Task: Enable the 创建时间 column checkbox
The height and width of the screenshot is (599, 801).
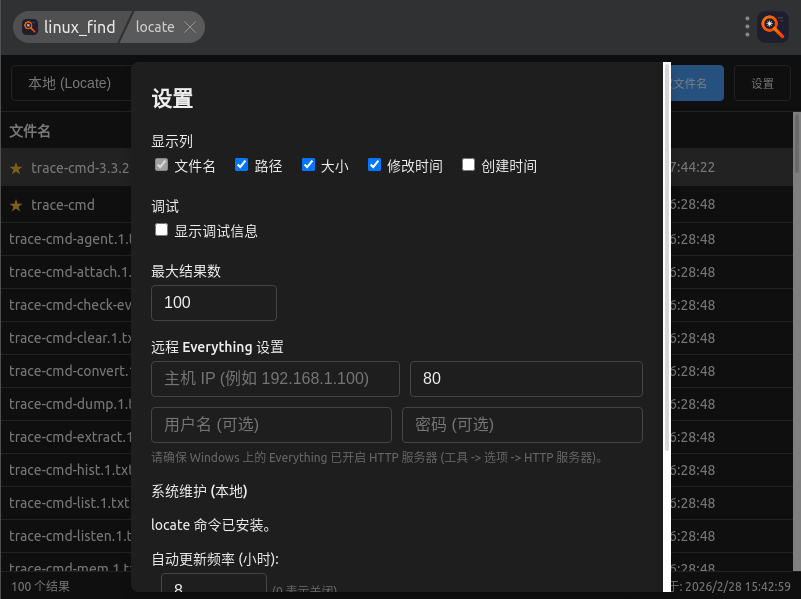Action: click(x=468, y=164)
